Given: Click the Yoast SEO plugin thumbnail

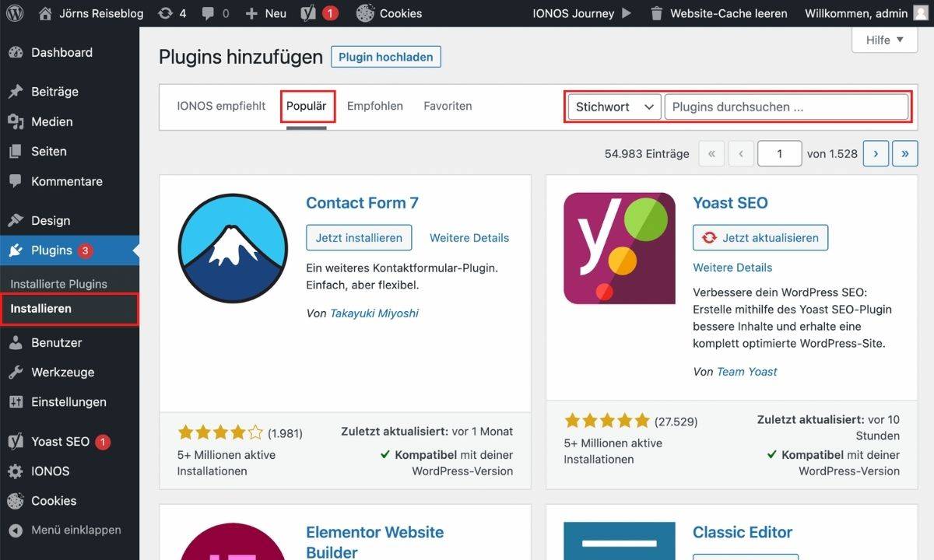Looking at the screenshot, I should click(x=620, y=247).
